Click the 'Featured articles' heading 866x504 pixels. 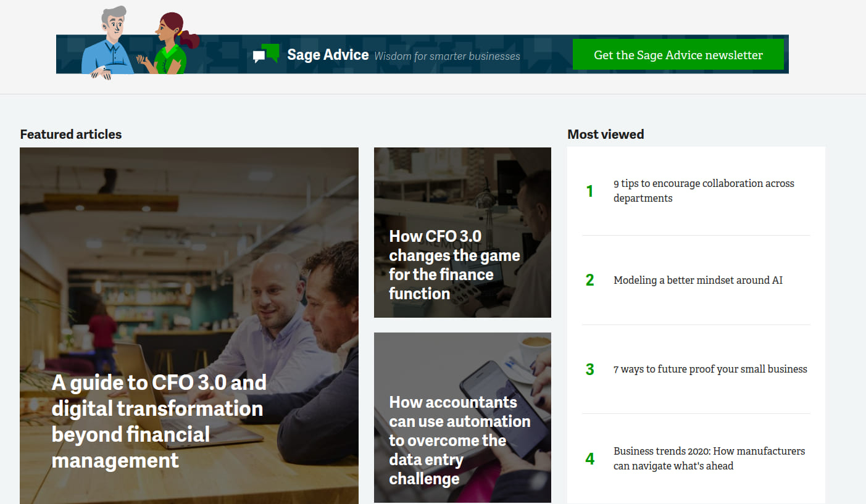coord(71,134)
